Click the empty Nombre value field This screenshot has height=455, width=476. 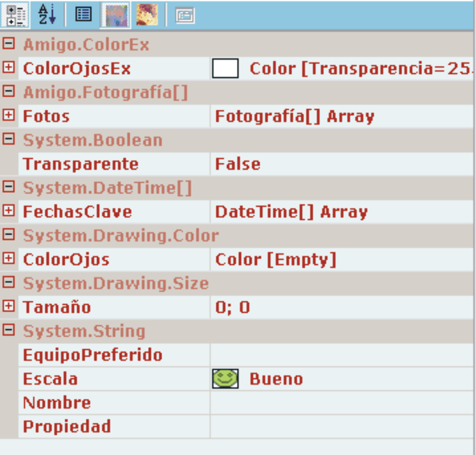click(340, 402)
